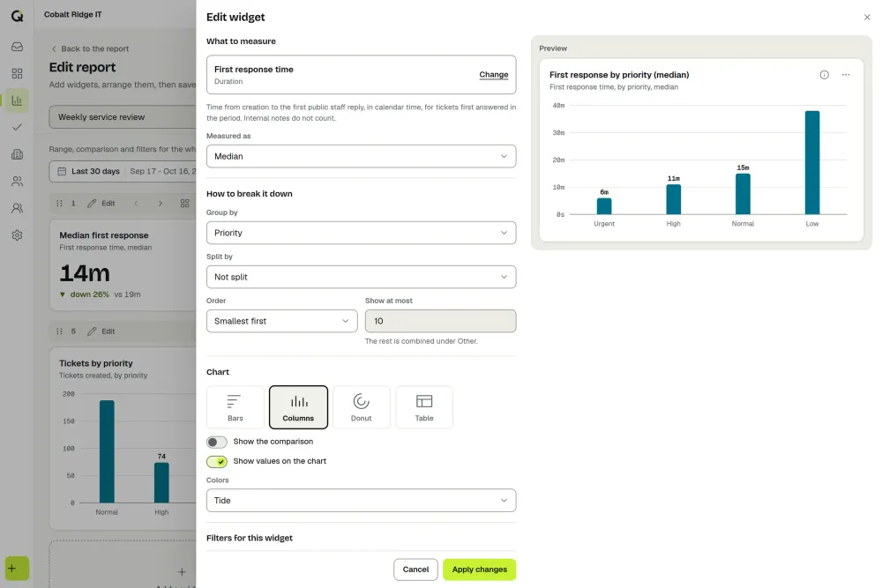
Task: Click the plus icon in the add widget area
Action: [x=182, y=572]
